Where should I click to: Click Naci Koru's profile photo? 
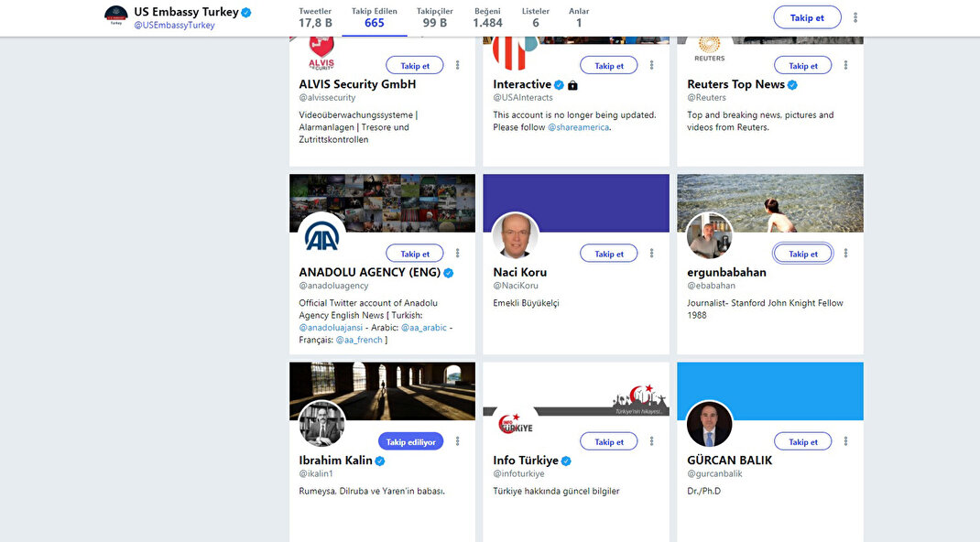[515, 236]
